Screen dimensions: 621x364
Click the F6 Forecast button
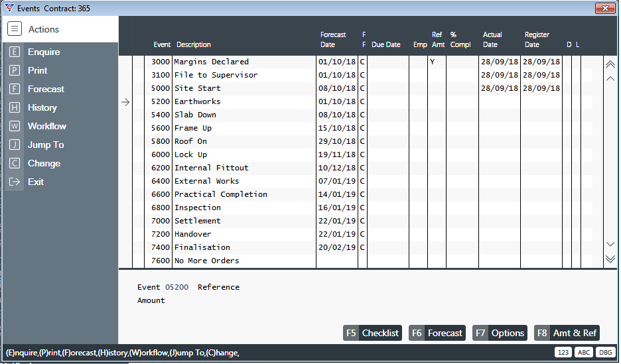pos(437,333)
